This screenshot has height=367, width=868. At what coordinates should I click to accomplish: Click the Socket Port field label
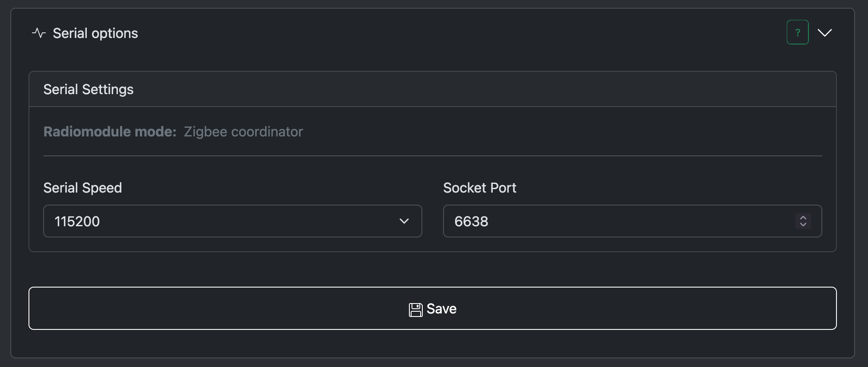point(480,188)
